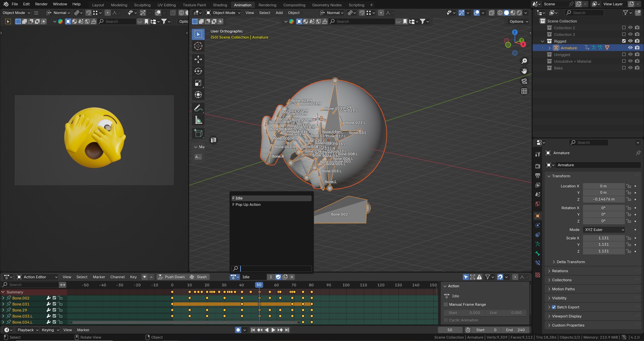Open the outliner filter dropdown
Screen dimensions: 644x341
pyautogui.click(x=627, y=13)
